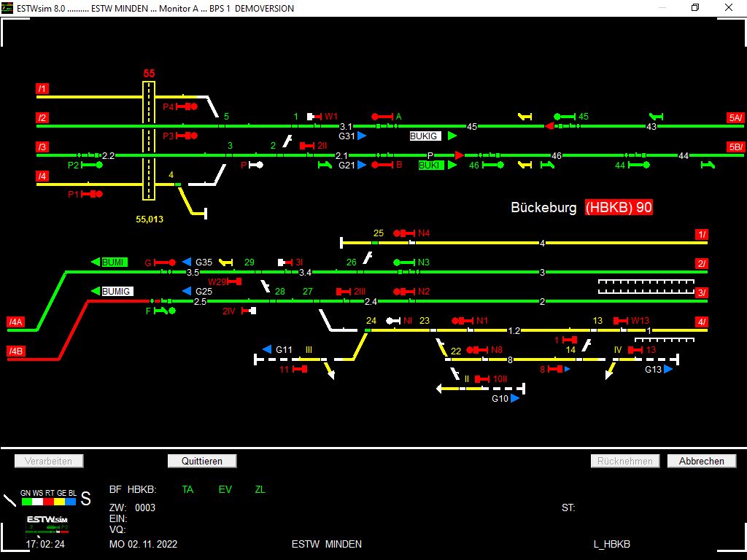Select green signal 45 on upper track
This screenshot has height=560, width=747.
565,117
